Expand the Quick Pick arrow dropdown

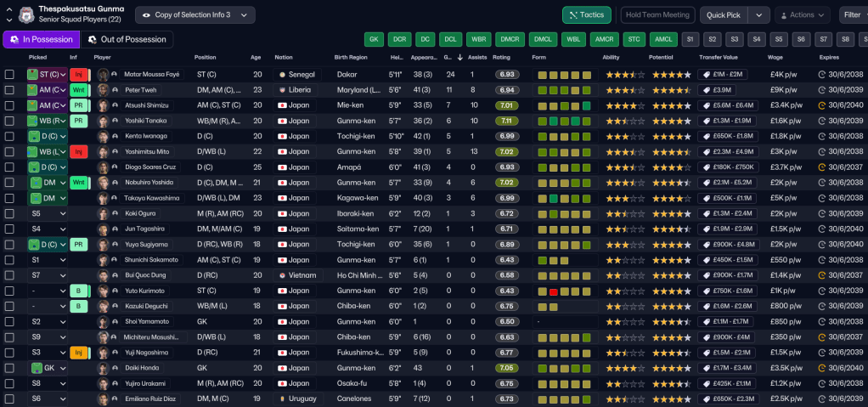tap(758, 15)
